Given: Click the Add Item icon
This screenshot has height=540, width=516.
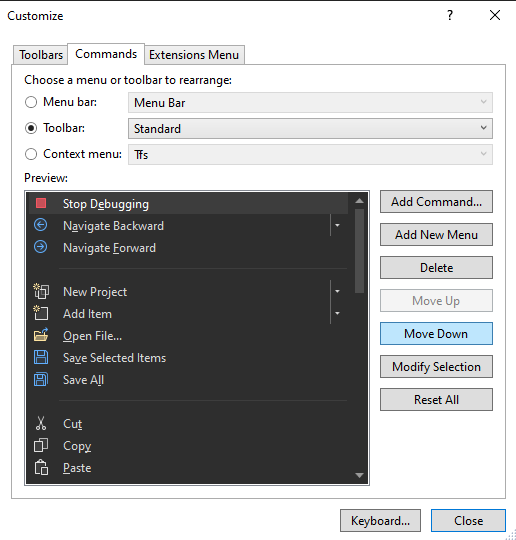Looking at the screenshot, I should (x=41, y=313).
